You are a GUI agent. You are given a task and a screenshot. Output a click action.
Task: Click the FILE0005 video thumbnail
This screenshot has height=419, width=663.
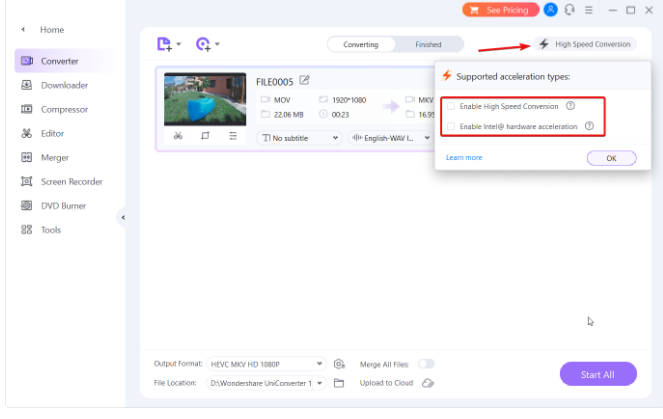(205, 99)
